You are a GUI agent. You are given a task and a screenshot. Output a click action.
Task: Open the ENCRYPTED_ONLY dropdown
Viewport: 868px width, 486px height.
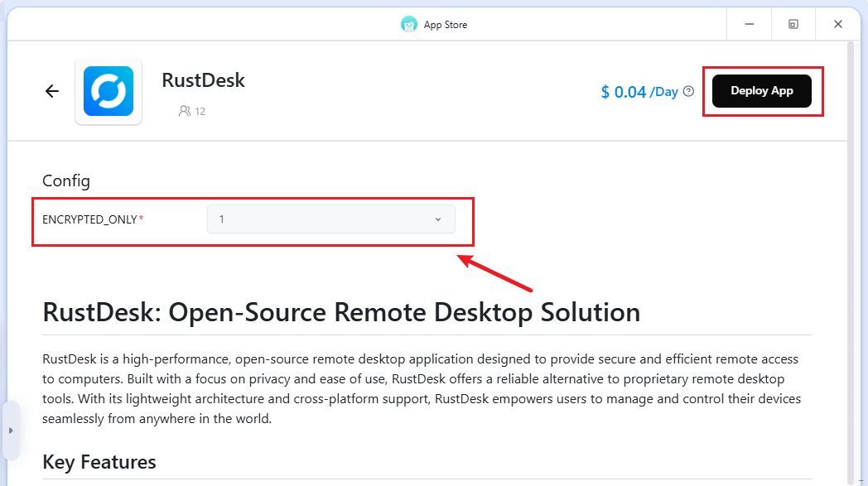click(x=330, y=219)
